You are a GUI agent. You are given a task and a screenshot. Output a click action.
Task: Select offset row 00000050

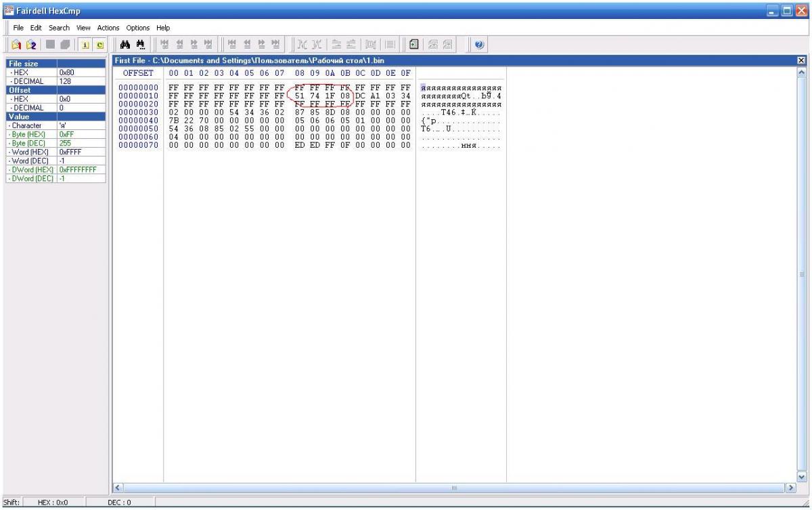click(138, 129)
